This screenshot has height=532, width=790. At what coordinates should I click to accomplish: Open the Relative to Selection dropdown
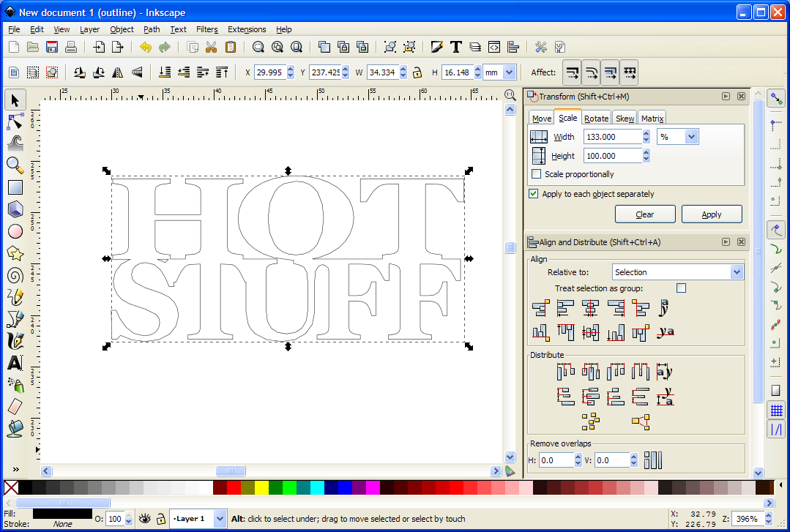point(677,272)
